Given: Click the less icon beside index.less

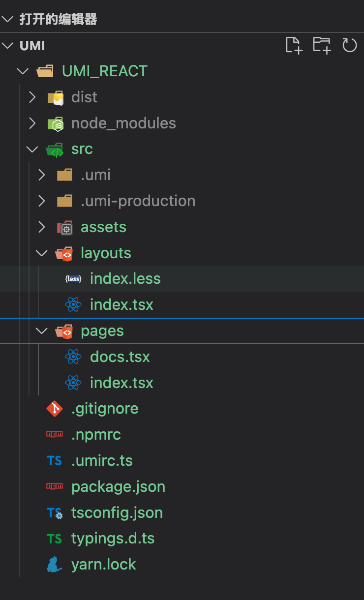Looking at the screenshot, I should [73, 279].
